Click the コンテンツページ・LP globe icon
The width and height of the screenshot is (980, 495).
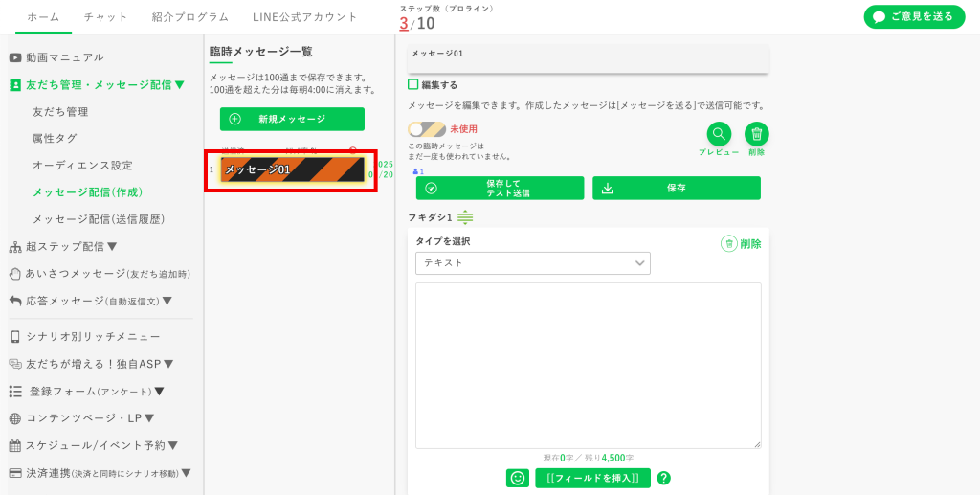[15, 418]
